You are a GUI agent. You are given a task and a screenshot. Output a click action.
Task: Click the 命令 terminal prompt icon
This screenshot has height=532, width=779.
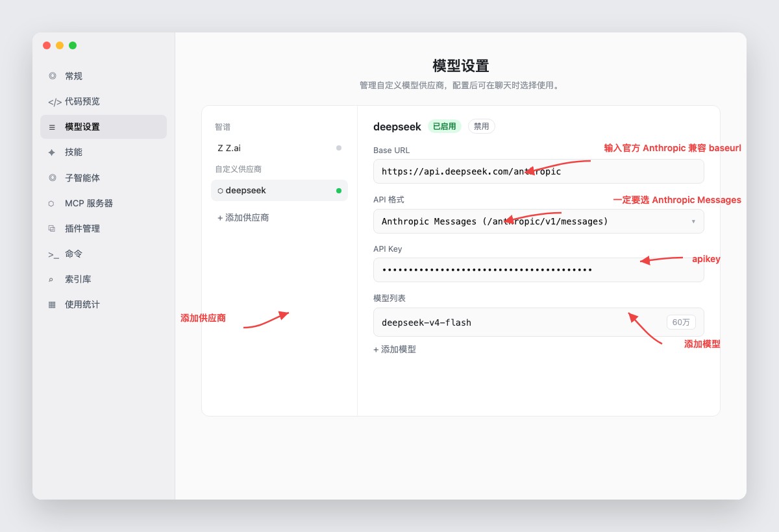pyautogui.click(x=53, y=254)
